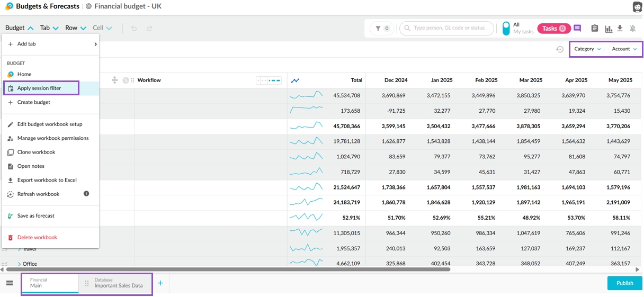Viewport: 644px width, 297px height.
Task: Expand the Office row
Action: 20,264
